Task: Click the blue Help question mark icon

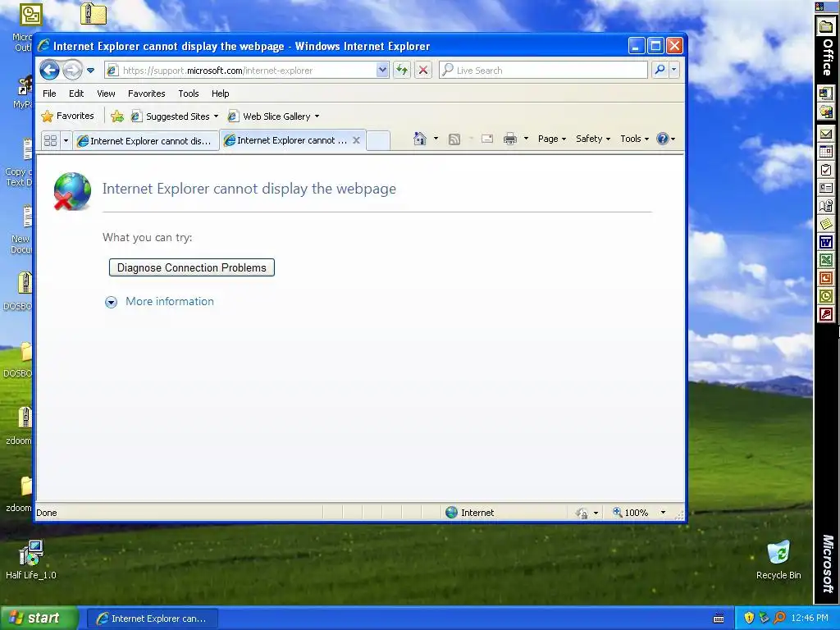Action: pos(663,139)
